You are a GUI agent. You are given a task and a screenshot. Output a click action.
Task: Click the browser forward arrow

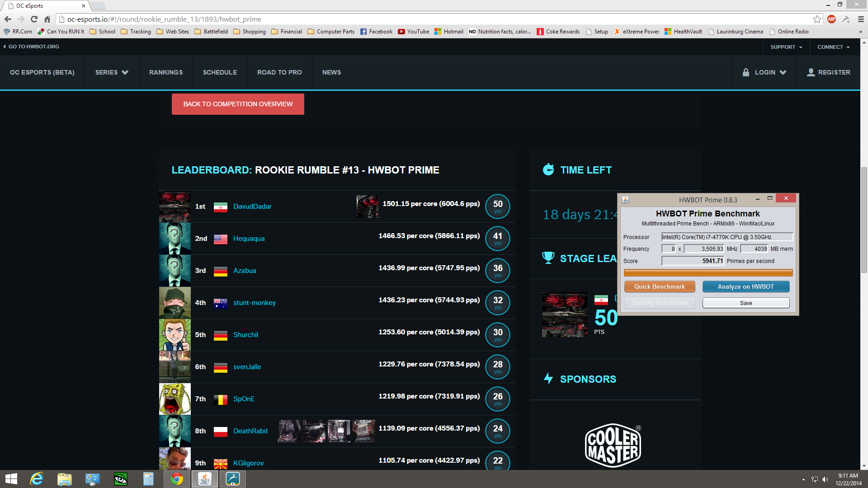(x=21, y=19)
